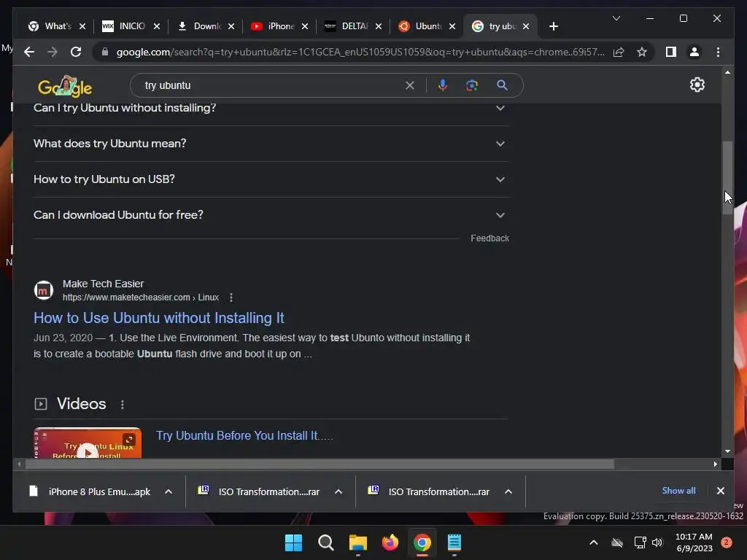Image resolution: width=747 pixels, height=560 pixels.
Task: Click the Google doodle logo
Action: click(65, 86)
